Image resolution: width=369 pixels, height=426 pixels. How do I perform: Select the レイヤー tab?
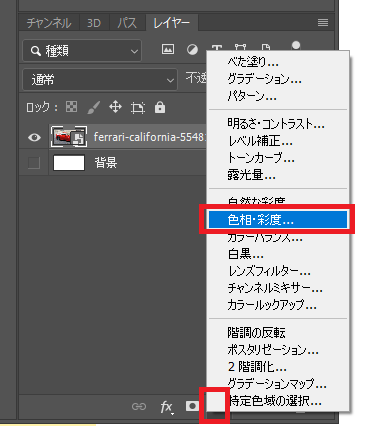[171, 23]
